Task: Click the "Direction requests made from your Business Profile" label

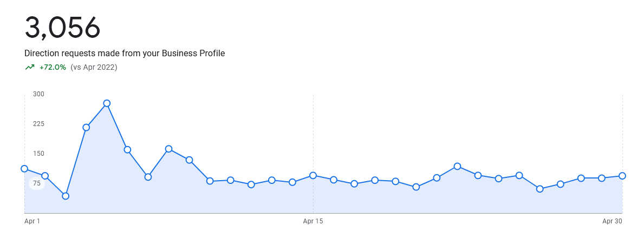Action: pos(125,54)
